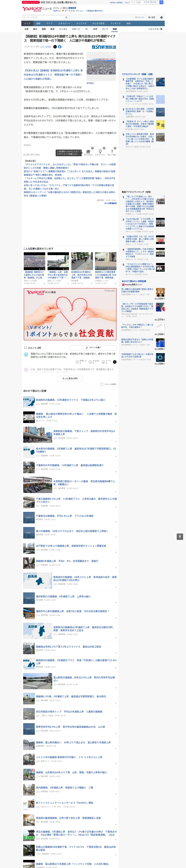186x868 pixels.
Task: Click the Yahoo! JAPAN News logo
Action: (x=37, y=9)
